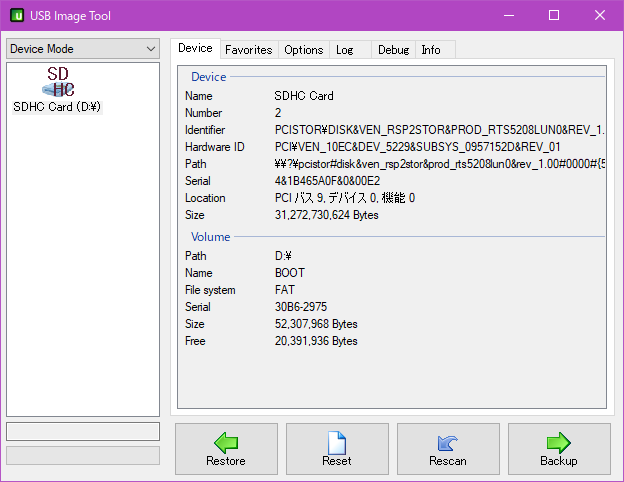Click the volume Serial 30B6-2975
This screenshot has width=624, height=482.
coord(300,307)
